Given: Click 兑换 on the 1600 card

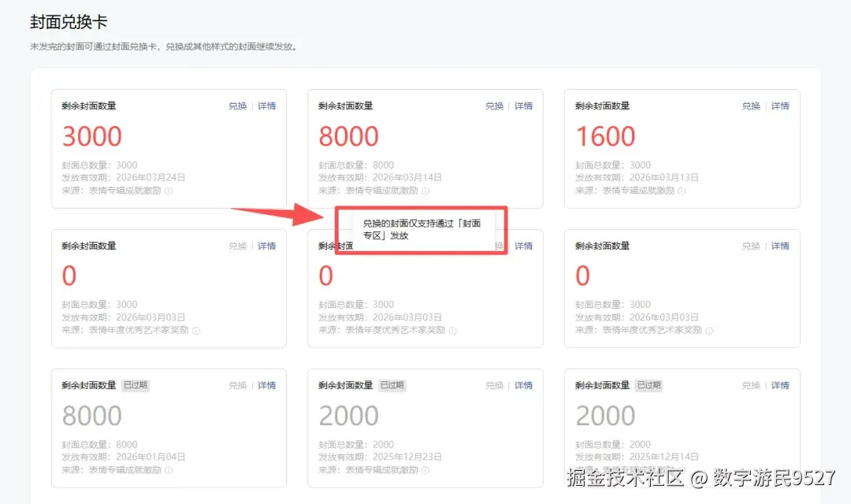Looking at the screenshot, I should tap(750, 106).
